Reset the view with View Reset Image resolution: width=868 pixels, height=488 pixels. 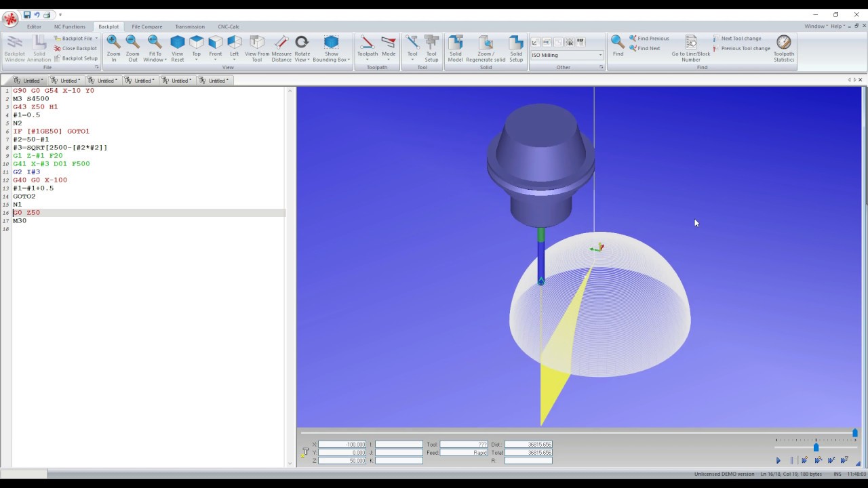(x=177, y=48)
